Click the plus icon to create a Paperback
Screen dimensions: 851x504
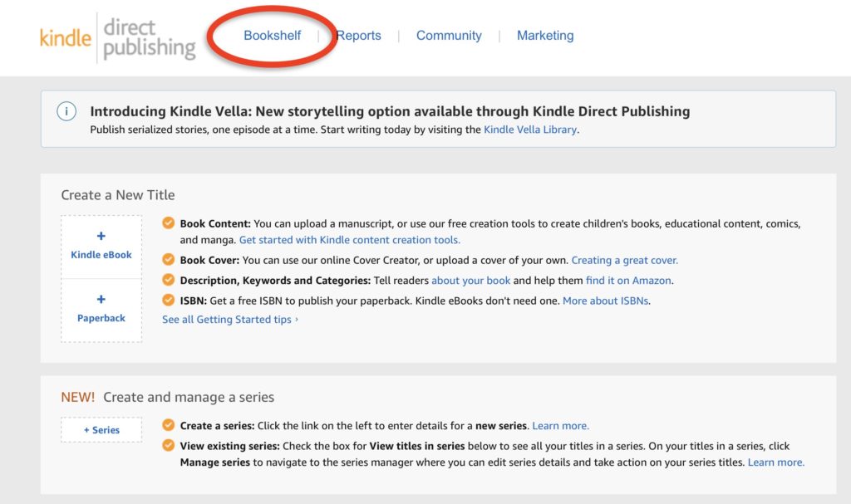(101, 299)
